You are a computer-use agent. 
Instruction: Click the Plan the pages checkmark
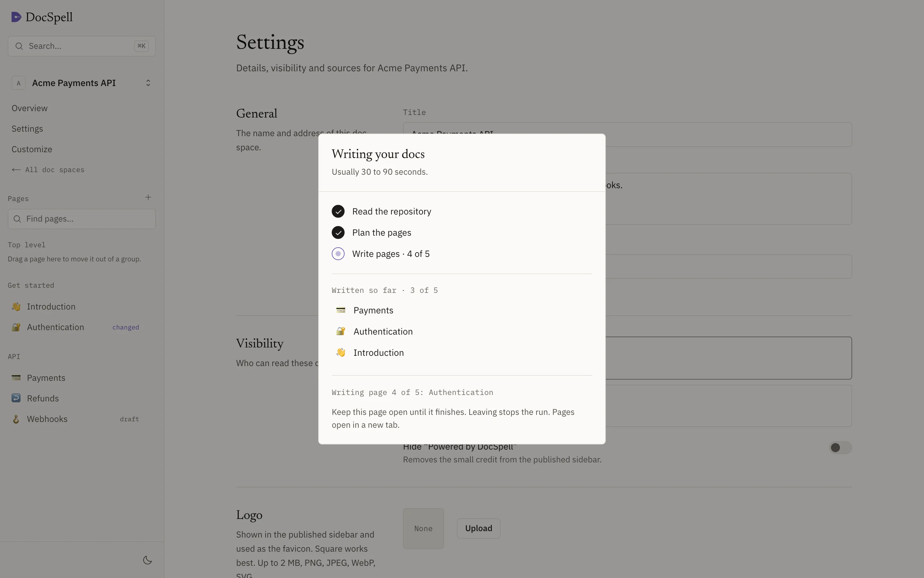pos(338,232)
